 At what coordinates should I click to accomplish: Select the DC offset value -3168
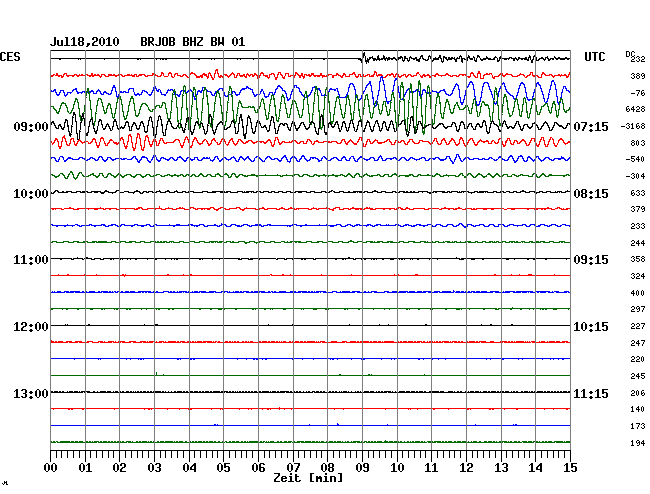(633, 126)
